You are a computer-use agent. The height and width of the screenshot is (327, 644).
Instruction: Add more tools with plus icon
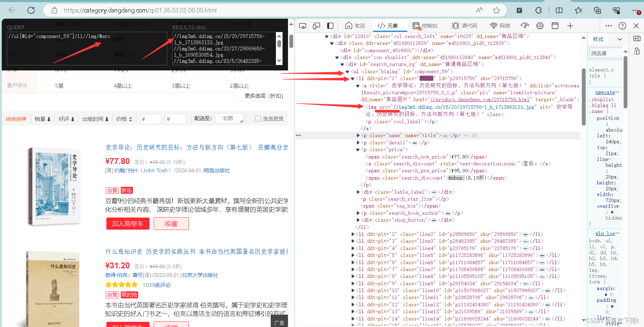pyautogui.click(x=570, y=26)
